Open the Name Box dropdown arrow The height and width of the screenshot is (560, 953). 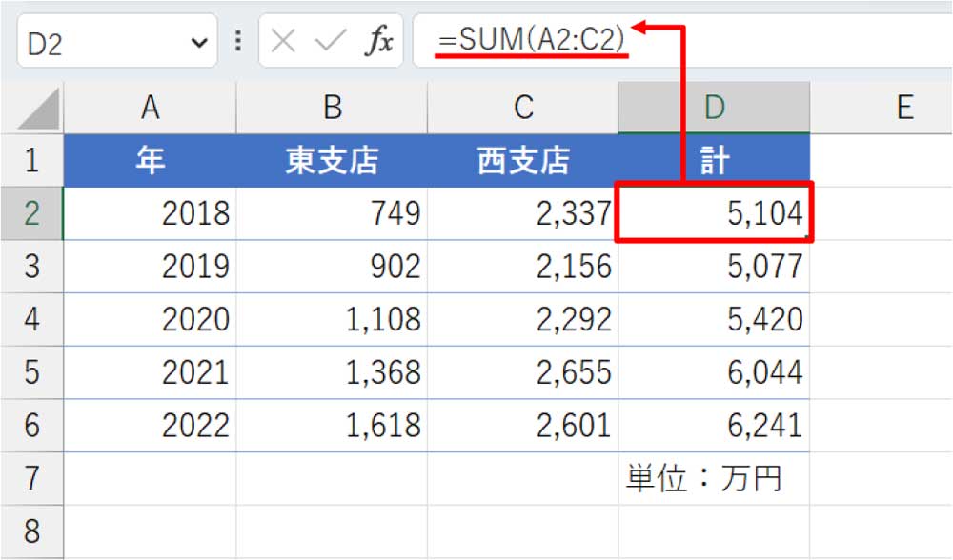[x=198, y=43]
